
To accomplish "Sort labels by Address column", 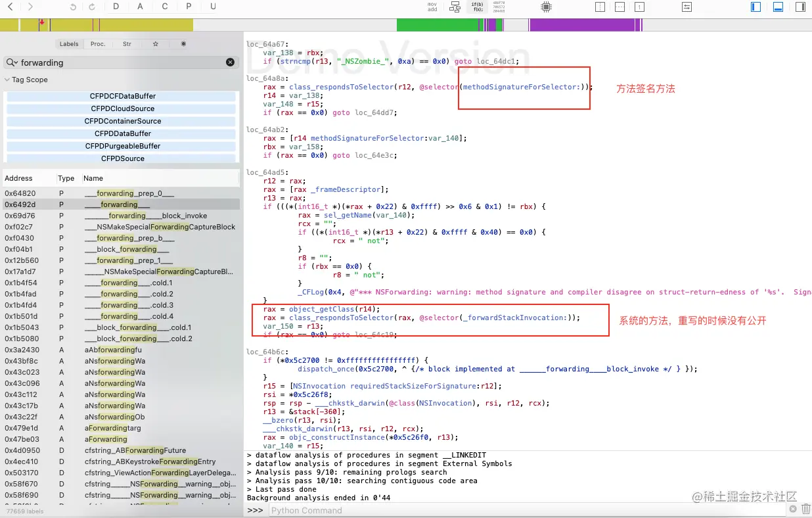I will 29,178.
